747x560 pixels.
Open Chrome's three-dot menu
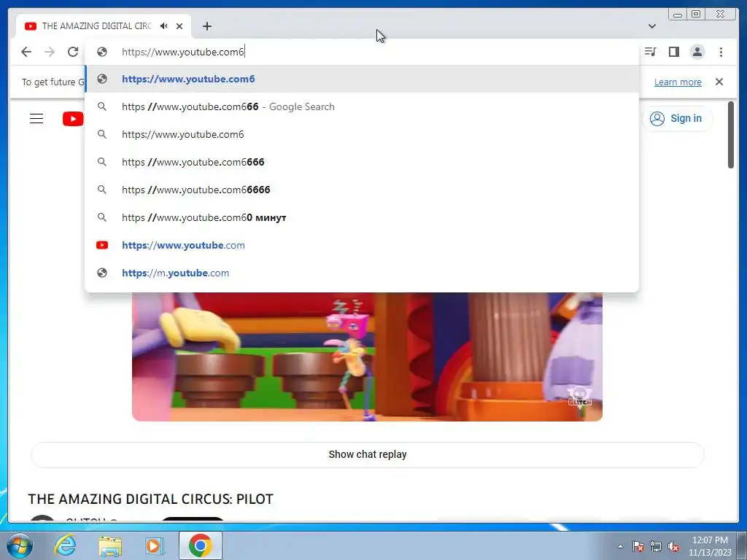(721, 52)
